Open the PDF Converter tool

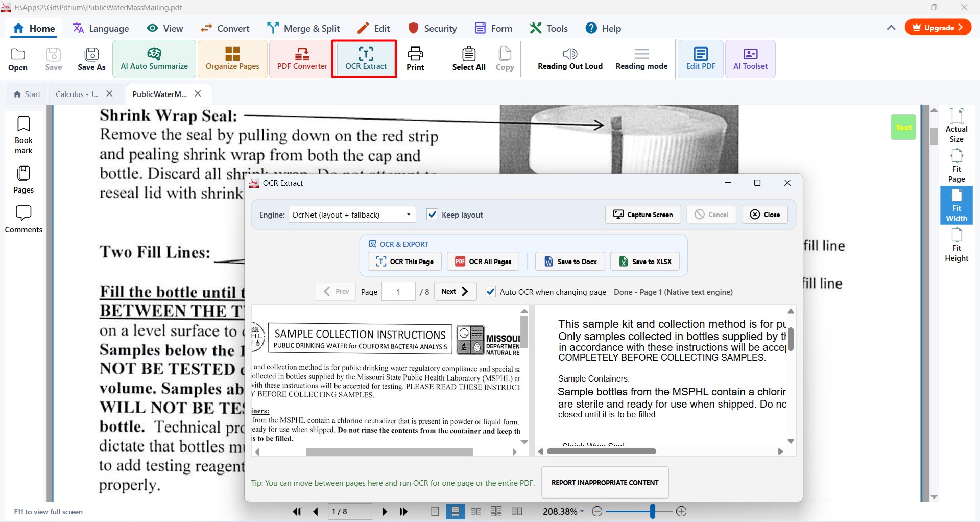(x=302, y=59)
